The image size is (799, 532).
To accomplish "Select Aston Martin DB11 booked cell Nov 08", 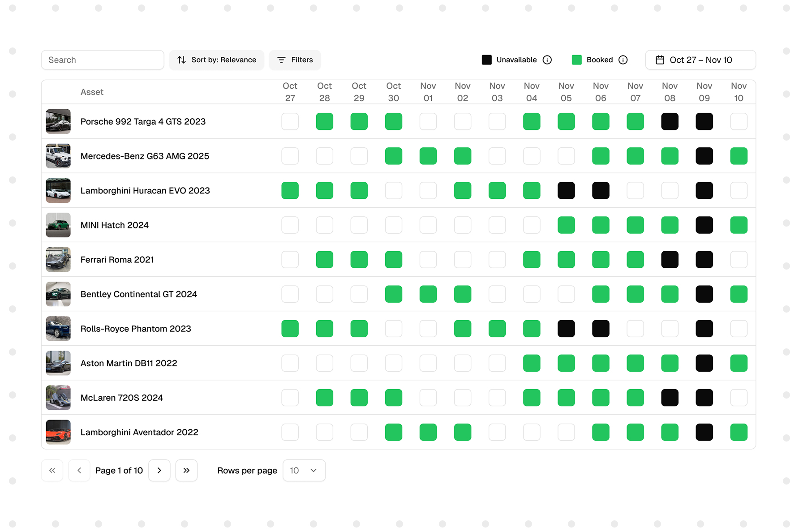I will point(670,363).
